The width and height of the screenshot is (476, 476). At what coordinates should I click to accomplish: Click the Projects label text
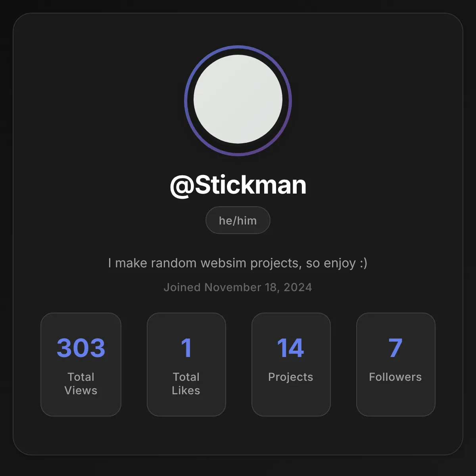[291, 377]
